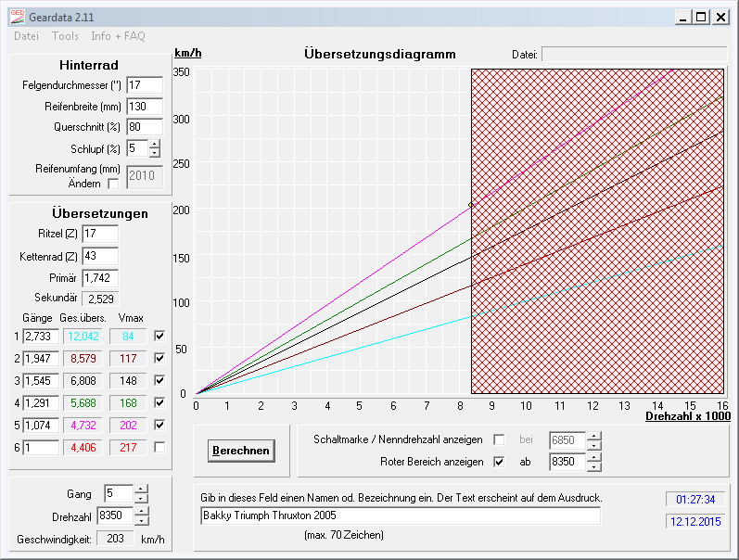Click the Kettenrad teeth input field
This screenshot has height=560, width=739.
tap(100, 255)
